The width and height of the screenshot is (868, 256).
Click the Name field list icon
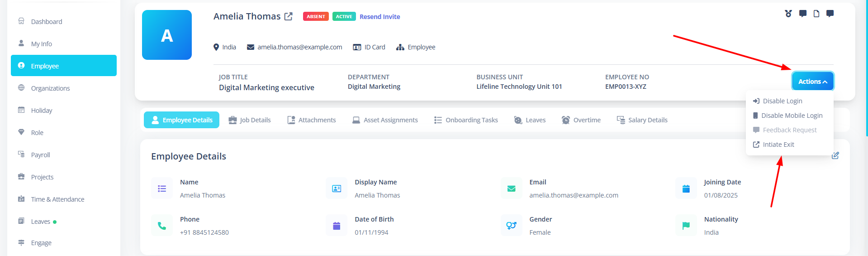pyautogui.click(x=162, y=188)
